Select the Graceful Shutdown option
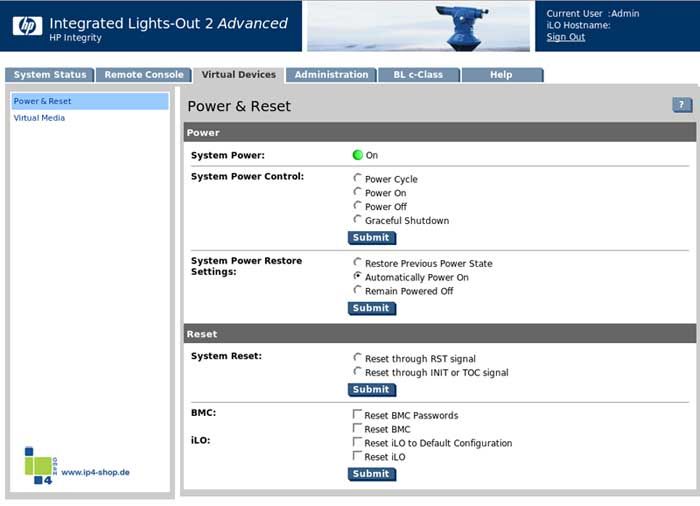The width and height of the screenshot is (700, 506). pos(357,219)
